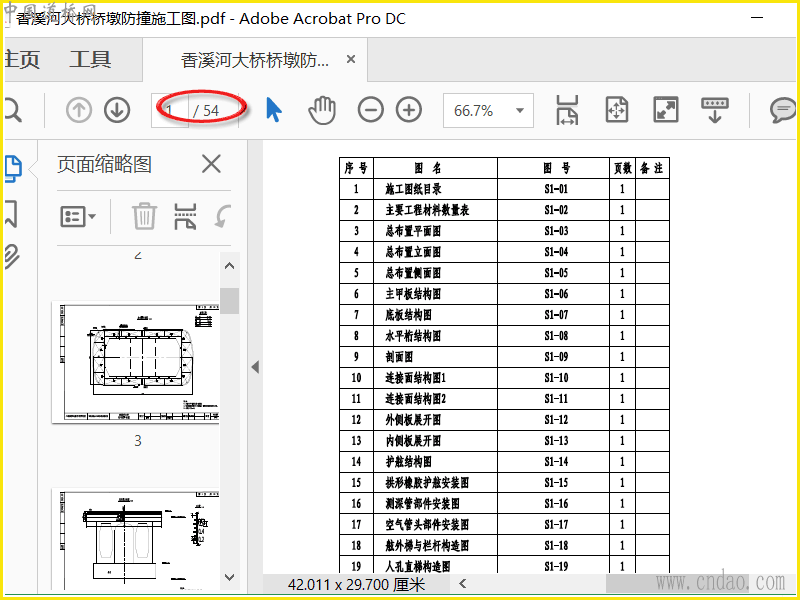The width and height of the screenshot is (800, 600).
Task: Click the 连接面结构图2 table cell
Action: pyautogui.click(x=435, y=398)
